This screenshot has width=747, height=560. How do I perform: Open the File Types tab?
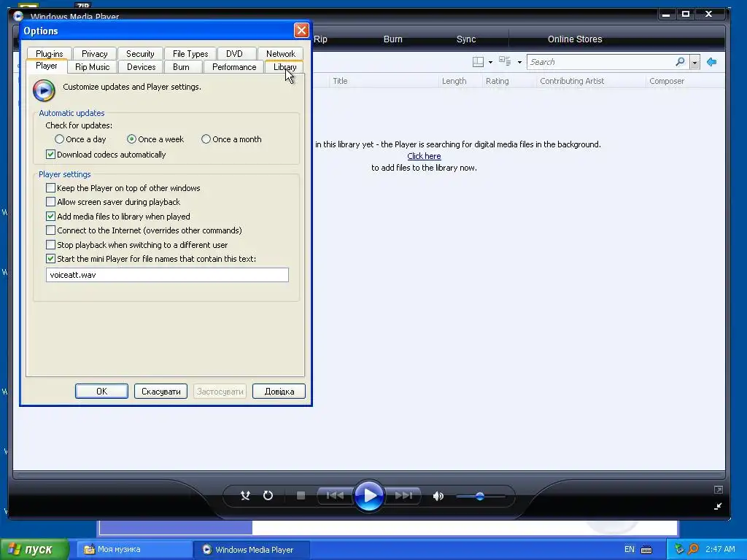point(190,54)
